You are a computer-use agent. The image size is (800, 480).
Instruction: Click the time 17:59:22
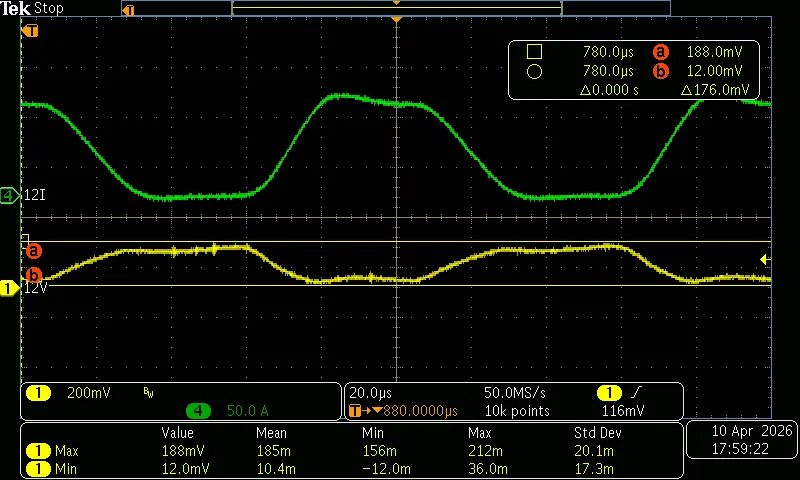740,449
